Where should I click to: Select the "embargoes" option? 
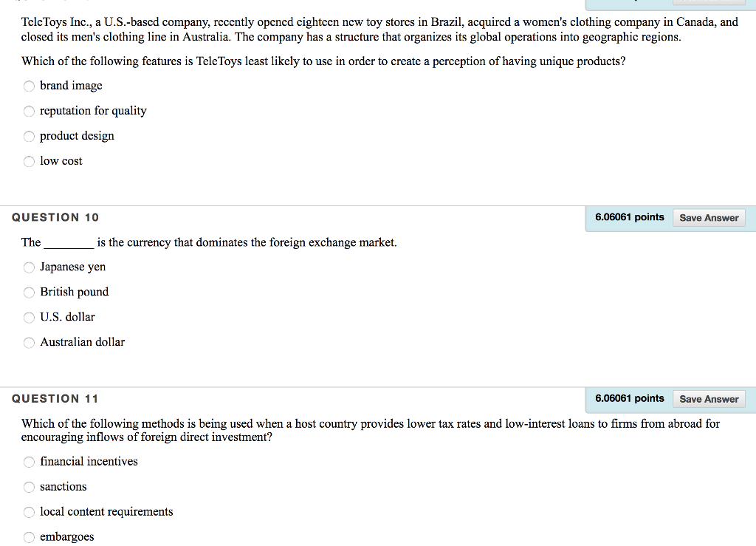[x=29, y=537]
